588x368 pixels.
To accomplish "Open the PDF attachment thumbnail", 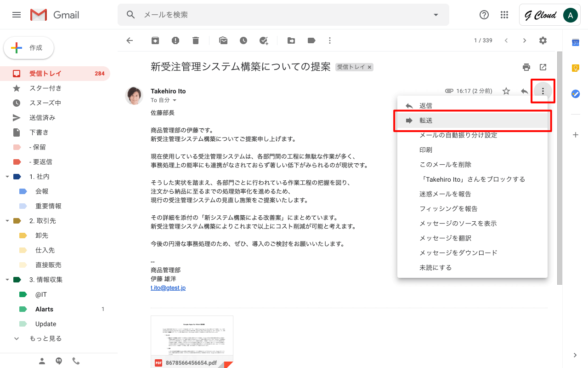I will tap(192, 342).
